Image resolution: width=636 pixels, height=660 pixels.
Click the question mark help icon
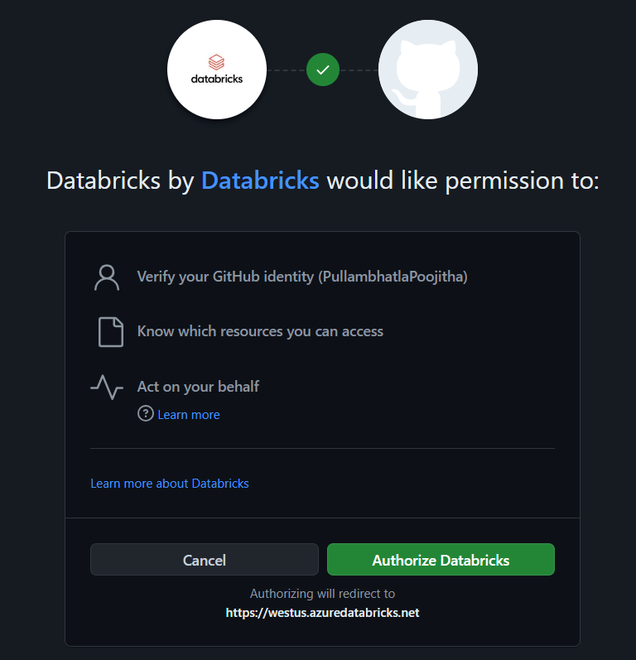[146, 414]
